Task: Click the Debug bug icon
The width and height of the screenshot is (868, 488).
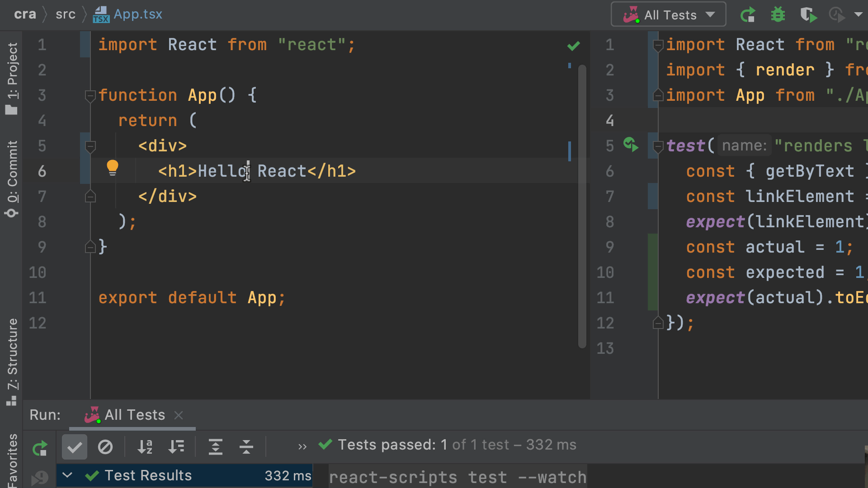Action: click(x=778, y=15)
